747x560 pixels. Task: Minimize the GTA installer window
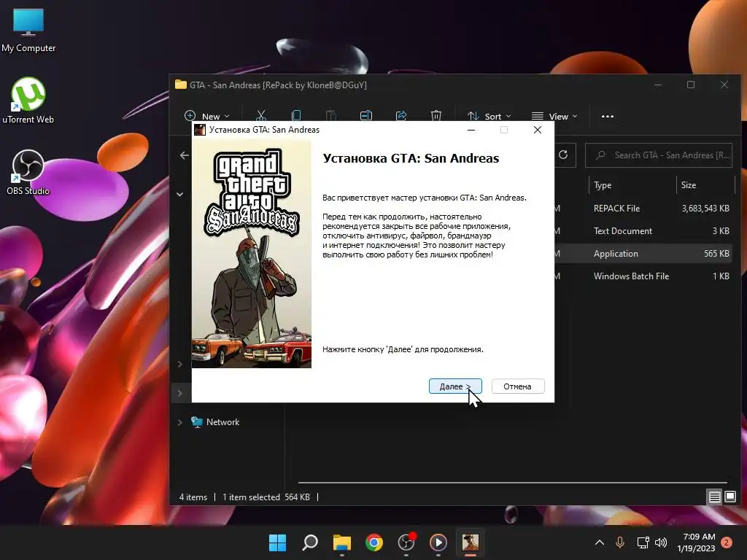coord(471,130)
